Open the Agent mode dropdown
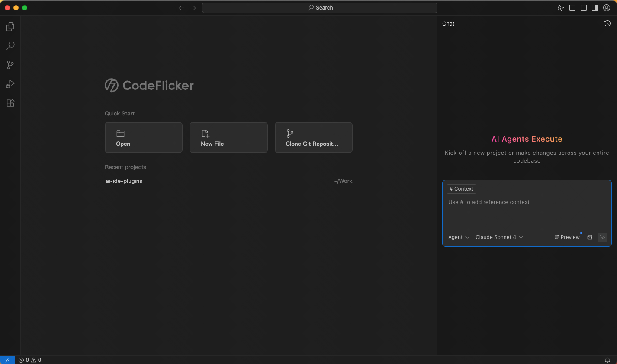 (x=459, y=237)
